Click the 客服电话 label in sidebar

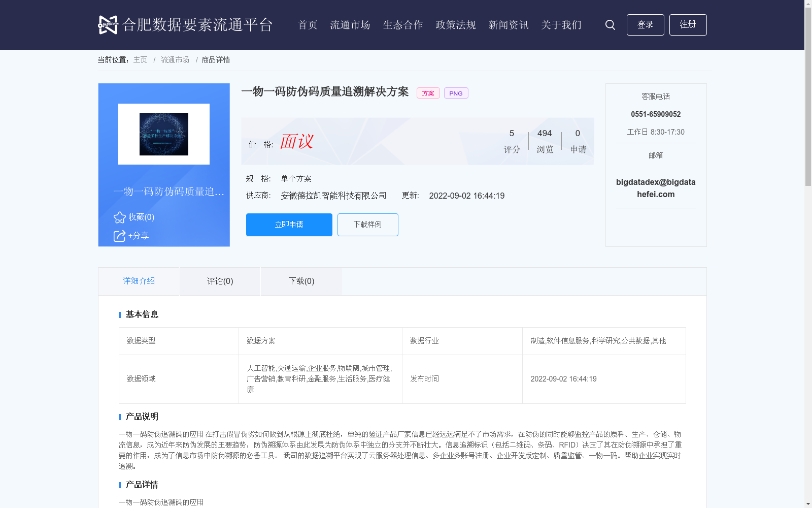pyautogui.click(x=656, y=97)
